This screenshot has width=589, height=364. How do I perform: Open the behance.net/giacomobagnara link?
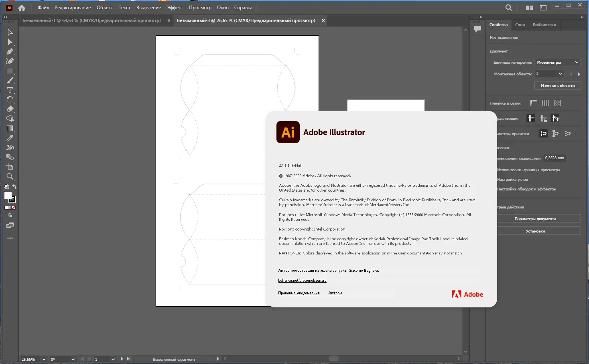pyautogui.click(x=302, y=280)
